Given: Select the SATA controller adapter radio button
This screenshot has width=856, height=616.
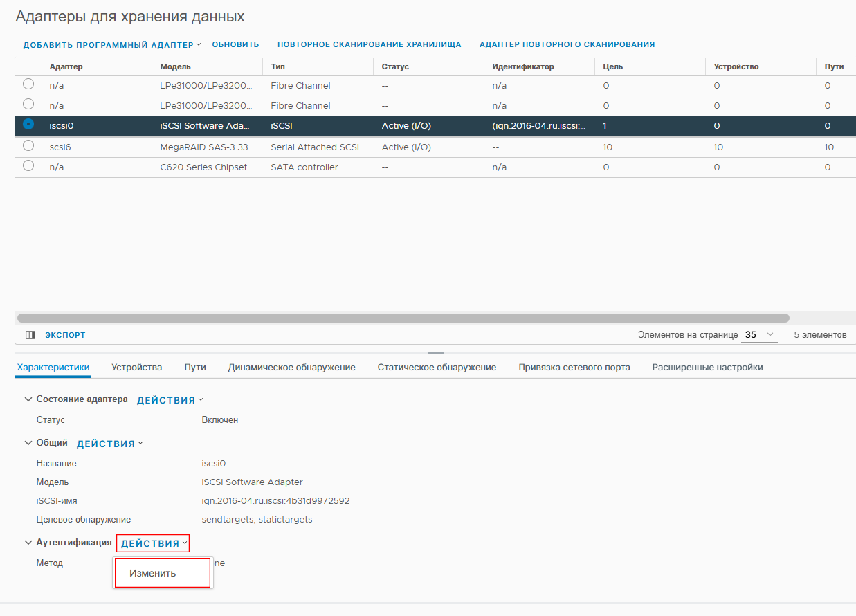Looking at the screenshot, I should [x=28, y=165].
